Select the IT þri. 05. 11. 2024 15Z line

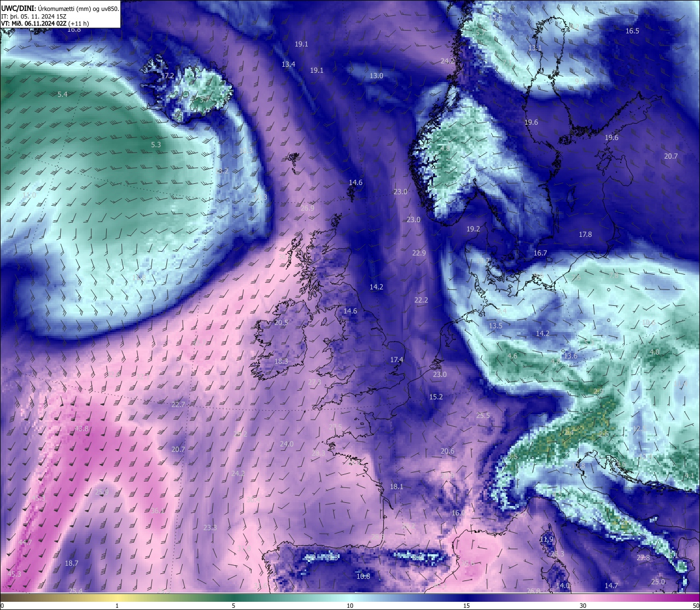tap(34, 16)
